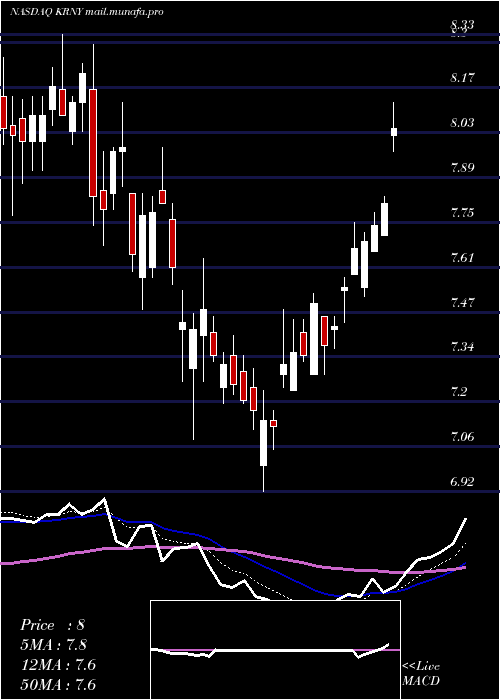Click the NASDAQ KRNY chart title
Image resolution: width=500 pixels, height=700 pixels.
pyautogui.click(x=86, y=12)
